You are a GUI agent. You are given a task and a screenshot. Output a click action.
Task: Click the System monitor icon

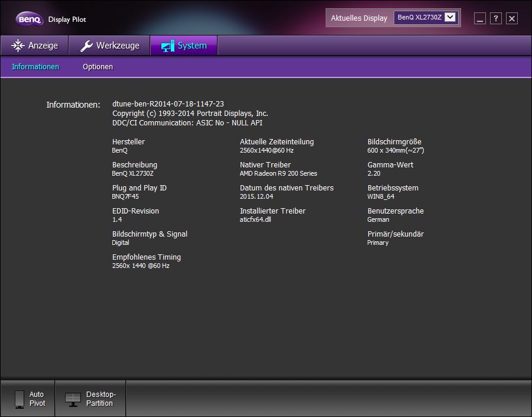[x=168, y=46]
